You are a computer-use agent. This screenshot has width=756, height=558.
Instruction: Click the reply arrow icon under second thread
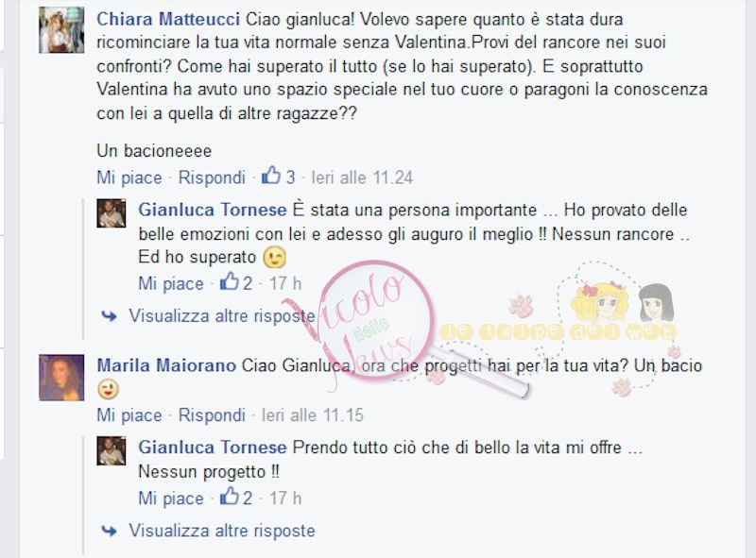coord(109,531)
